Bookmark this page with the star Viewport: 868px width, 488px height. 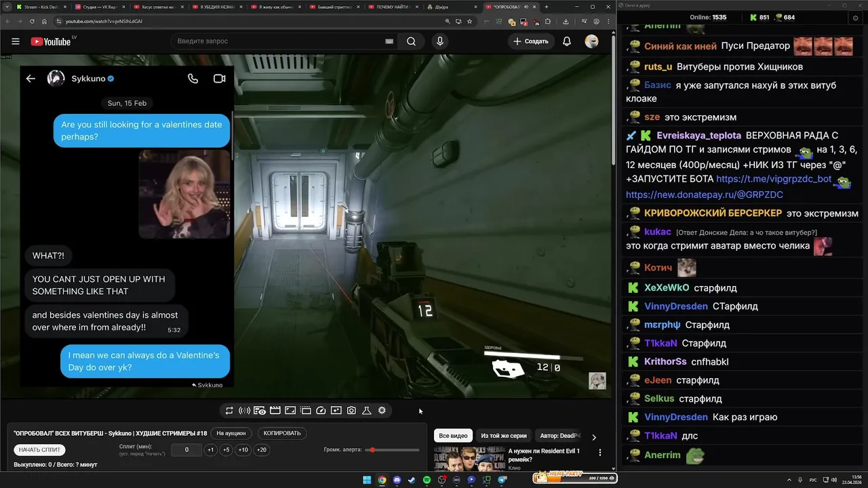pos(469,21)
